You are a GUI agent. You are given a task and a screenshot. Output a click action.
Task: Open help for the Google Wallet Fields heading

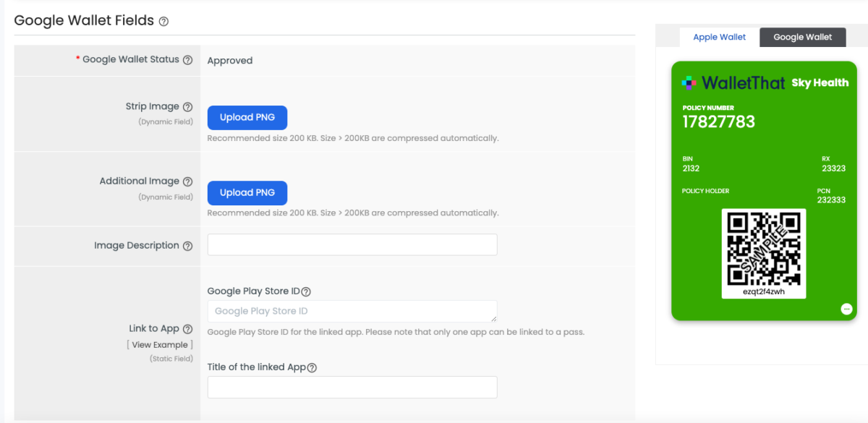163,22
